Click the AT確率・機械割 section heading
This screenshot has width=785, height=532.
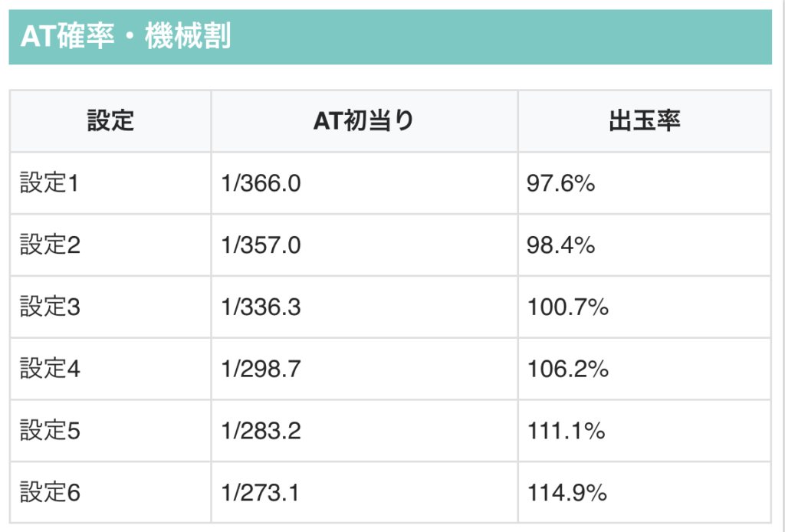(x=126, y=37)
